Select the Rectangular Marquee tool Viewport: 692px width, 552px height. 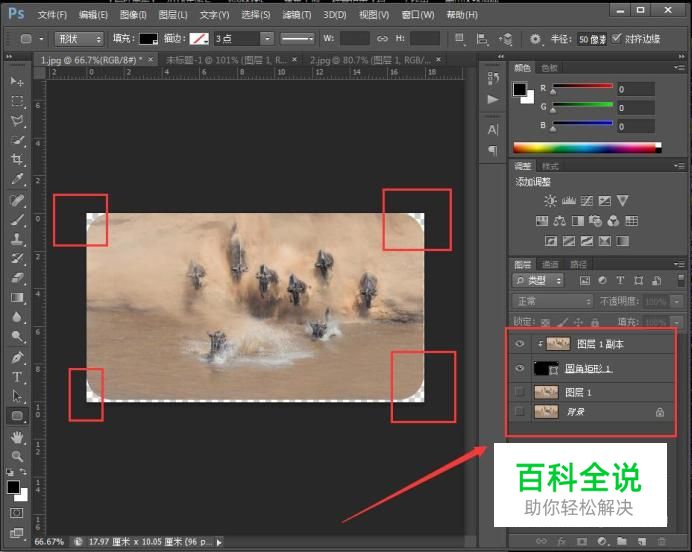pos(17,101)
